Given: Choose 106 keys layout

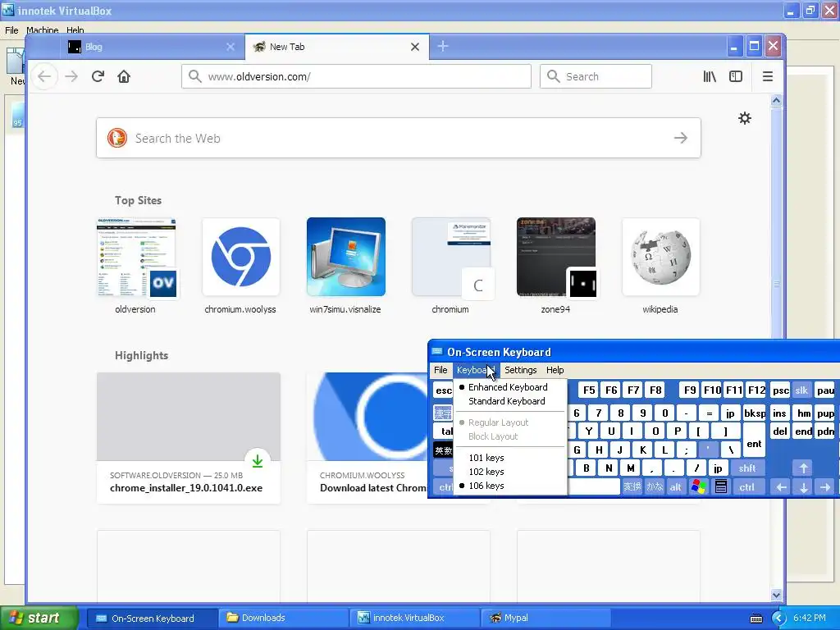Looking at the screenshot, I should pos(486,486).
